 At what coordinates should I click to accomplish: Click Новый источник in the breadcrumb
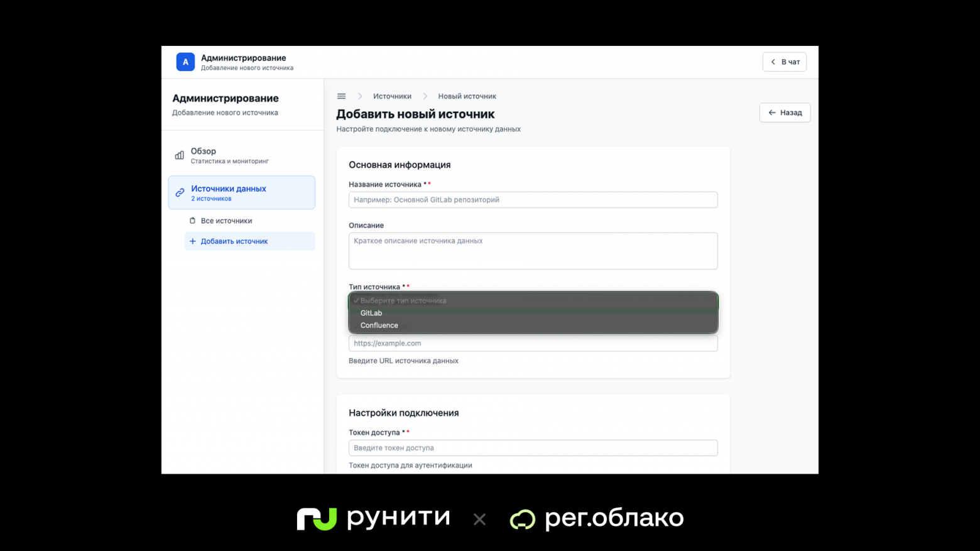pos(466,95)
